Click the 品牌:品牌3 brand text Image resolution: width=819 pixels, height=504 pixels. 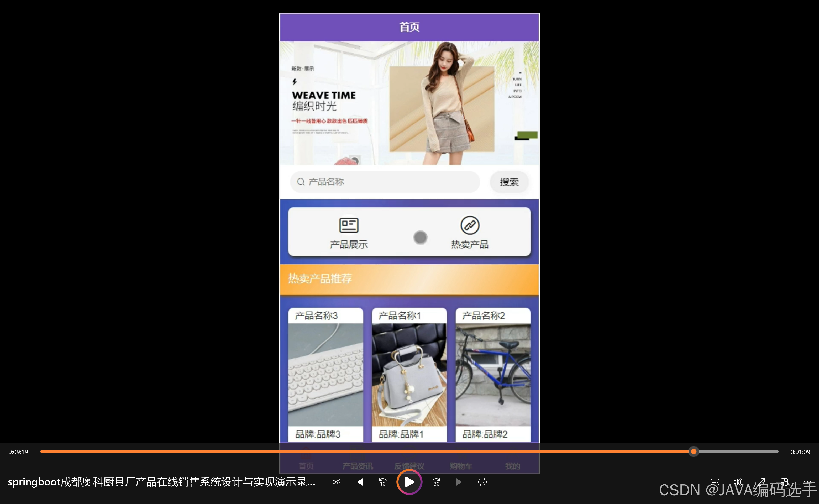pos(318,434)
